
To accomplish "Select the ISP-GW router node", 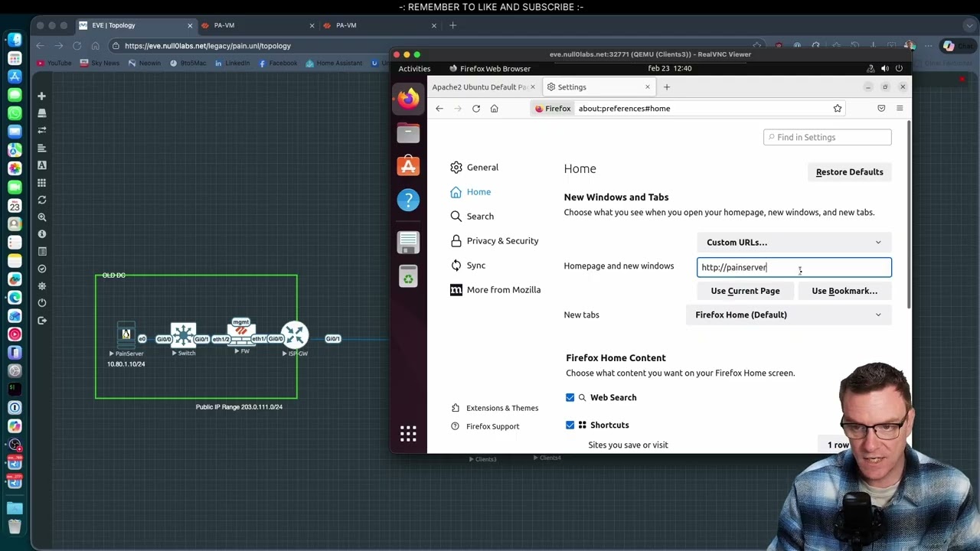I will pyautogui.click(x=295, y=334).
